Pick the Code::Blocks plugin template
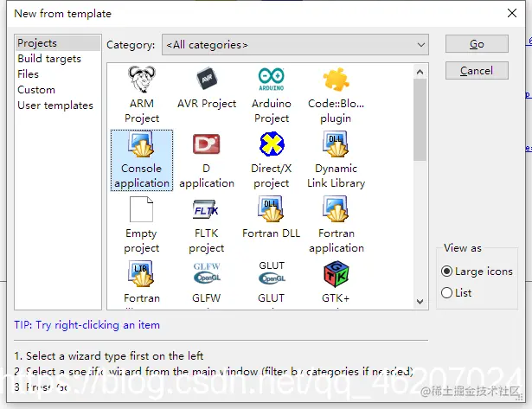Image resolution: width=532 pixels, height=409 pixels. pyautogui.click(x=336, y=94)
